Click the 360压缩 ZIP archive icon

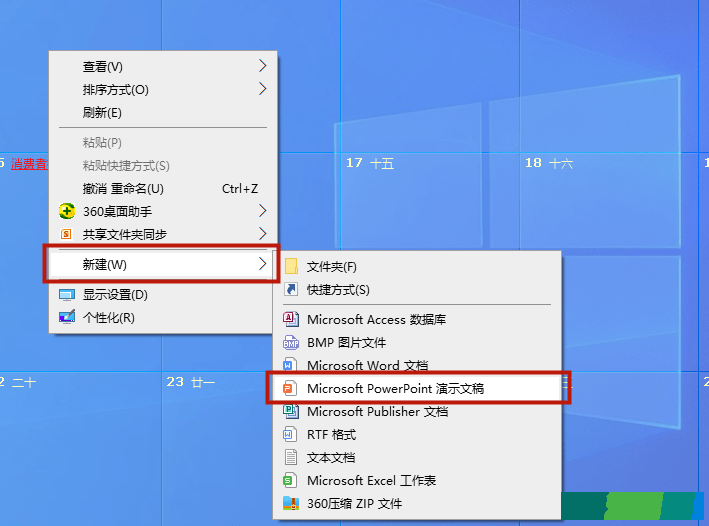coord(291,503)
